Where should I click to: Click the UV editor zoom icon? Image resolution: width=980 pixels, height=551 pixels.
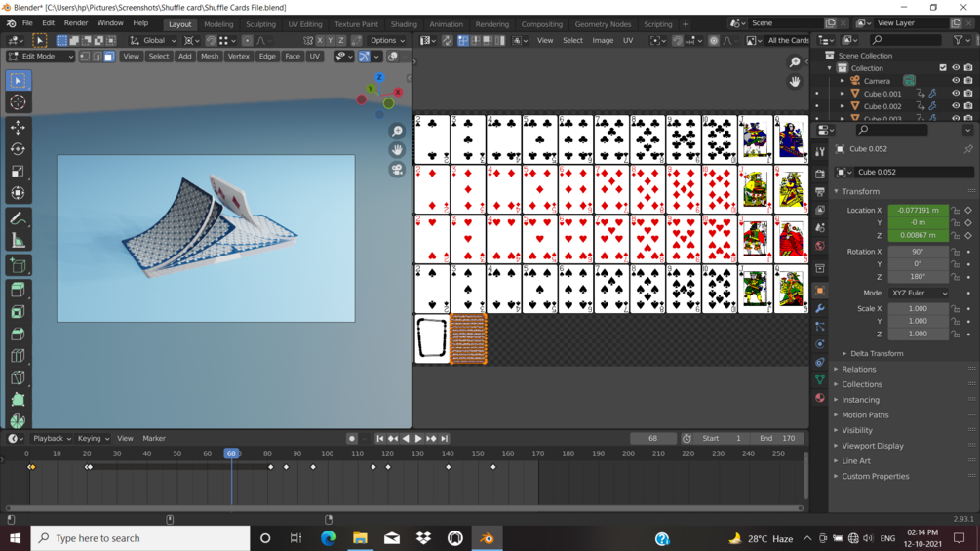click(795, 61)
